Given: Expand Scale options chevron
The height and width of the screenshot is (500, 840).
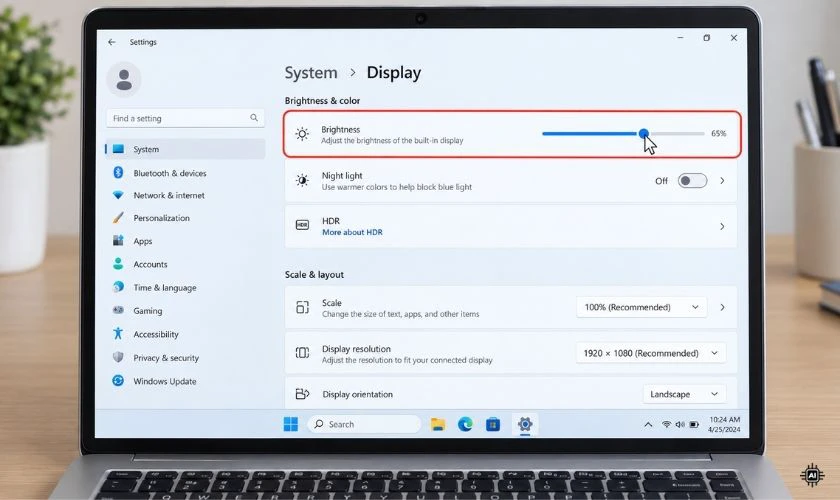Looking at the screenshot, I should coord(722,307).
